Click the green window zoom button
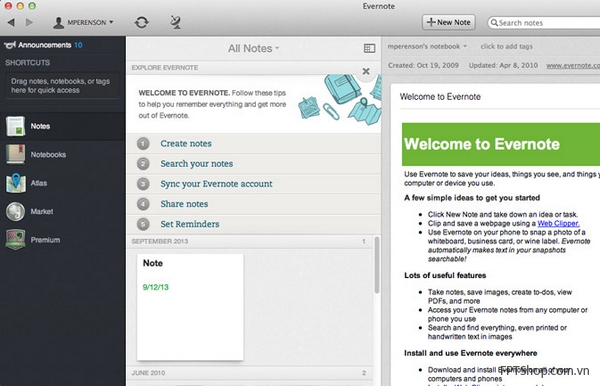The height and width of the screenshot is (386, 600). (33, 6)
